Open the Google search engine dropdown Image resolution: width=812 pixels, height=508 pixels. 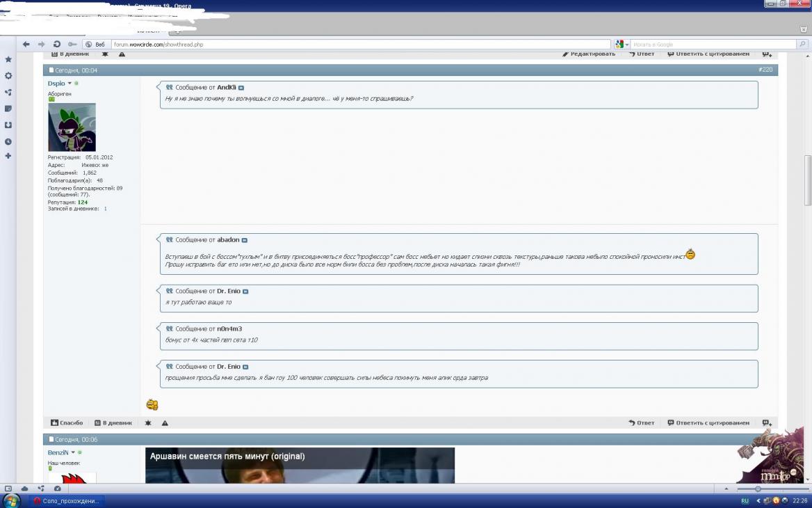622,44
